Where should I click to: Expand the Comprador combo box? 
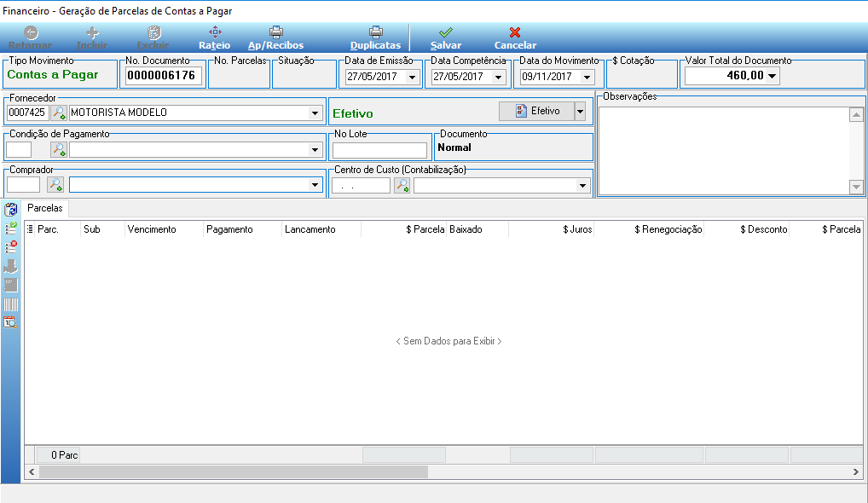[x=315, y=185]
